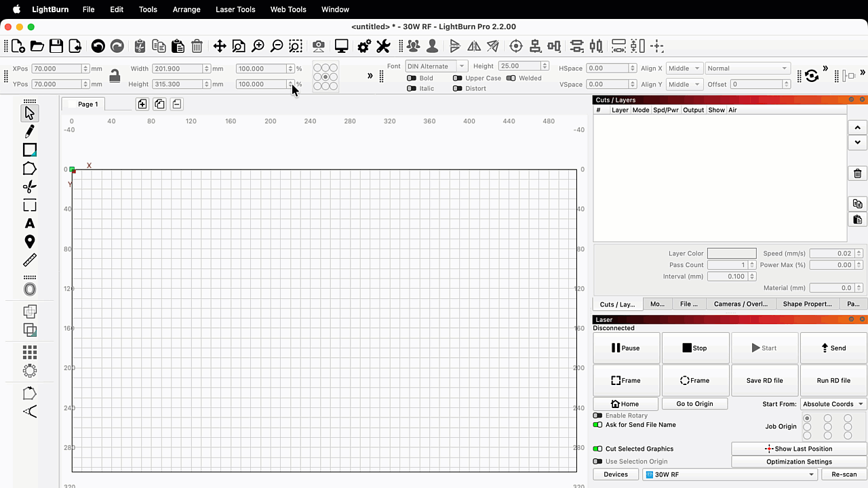This screenshot has height=488, width=868.
Task: Click the Layer Color swatch
Action: click(x=732, y=253)
